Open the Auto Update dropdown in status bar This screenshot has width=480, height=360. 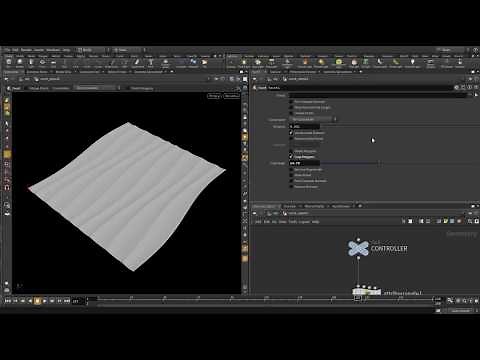461,311
